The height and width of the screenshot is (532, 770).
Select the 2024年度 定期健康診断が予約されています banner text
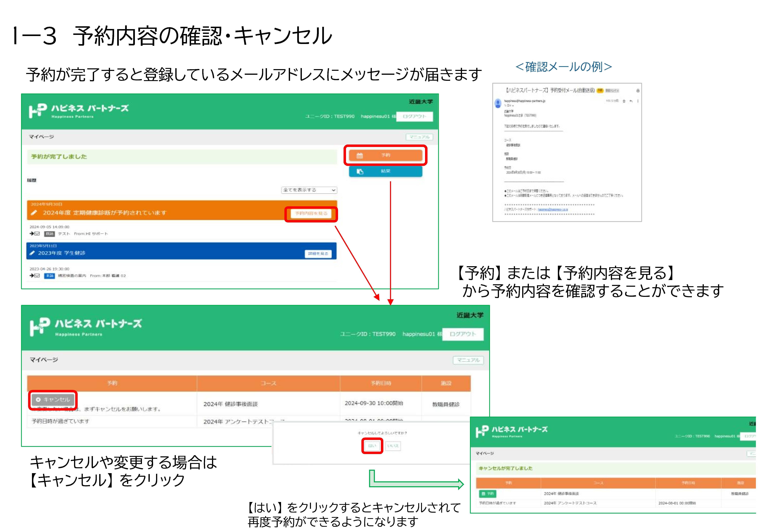point(104,213)
